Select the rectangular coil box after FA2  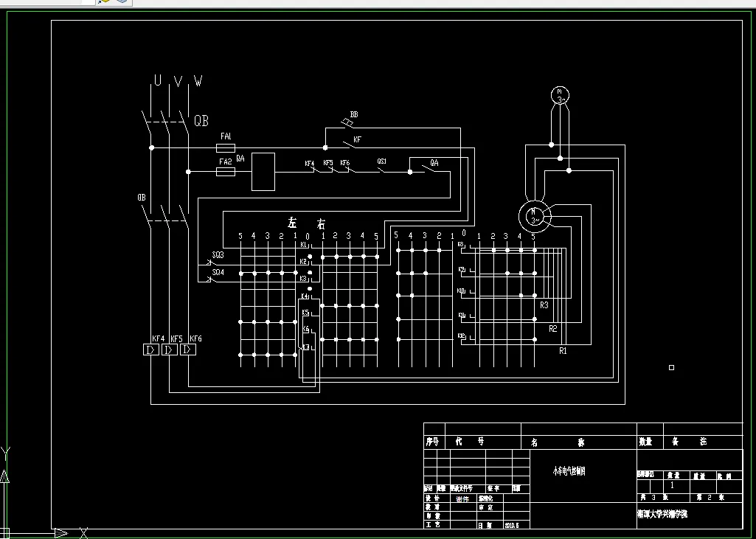click(263, 172)
